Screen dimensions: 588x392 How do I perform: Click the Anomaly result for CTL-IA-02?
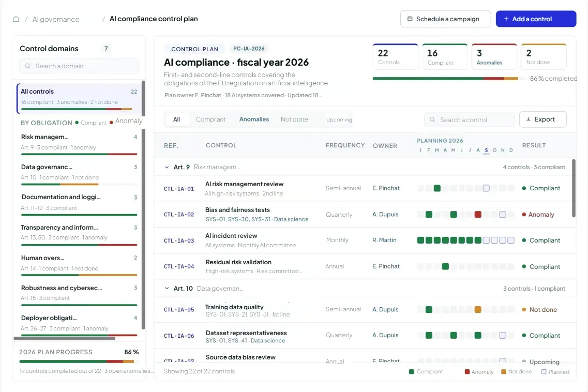tap(538, 215)
